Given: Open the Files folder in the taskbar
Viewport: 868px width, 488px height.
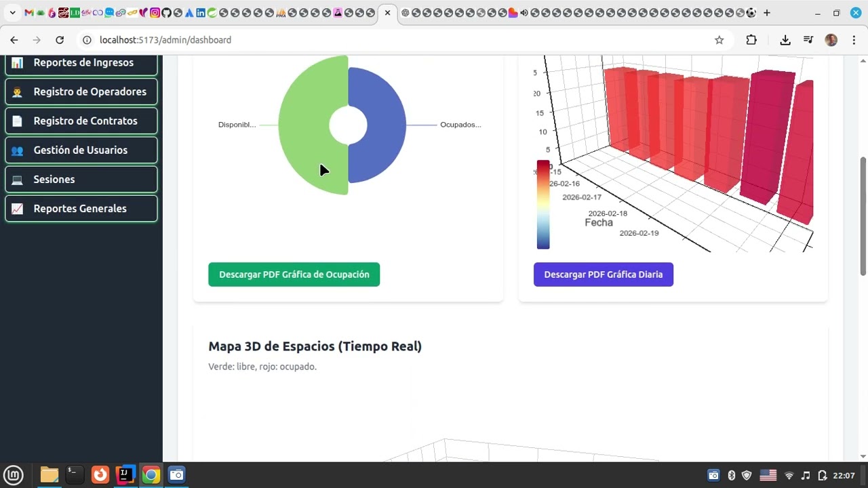Looking at the screenshot, I should coord(49,474).
